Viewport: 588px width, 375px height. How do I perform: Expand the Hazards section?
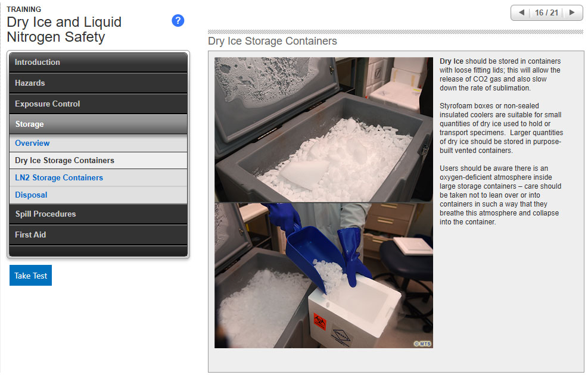point(98,83)
